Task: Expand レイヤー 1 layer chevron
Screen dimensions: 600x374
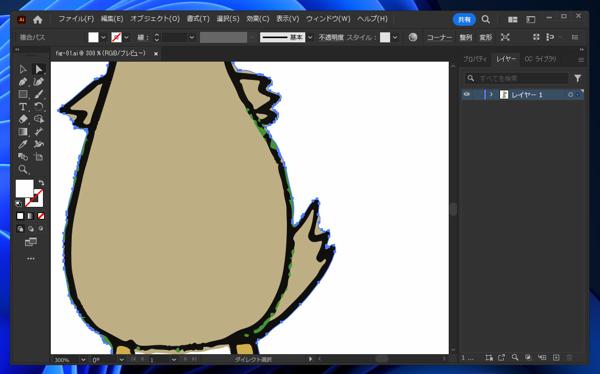Action: (491, 94)
